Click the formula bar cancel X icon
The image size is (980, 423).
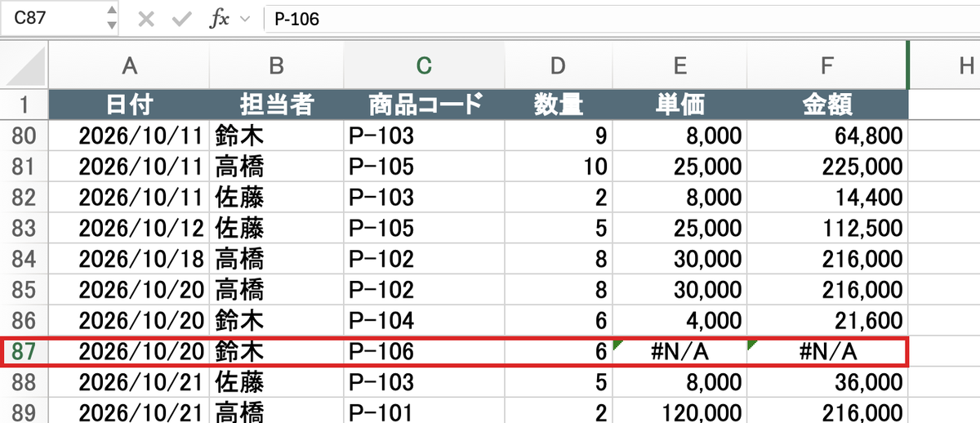146,19
